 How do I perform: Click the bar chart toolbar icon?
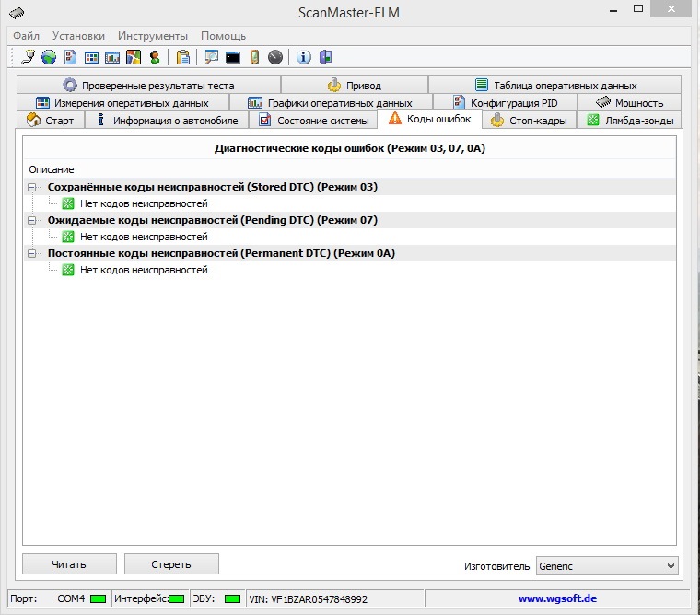click(x=112, y=58)
